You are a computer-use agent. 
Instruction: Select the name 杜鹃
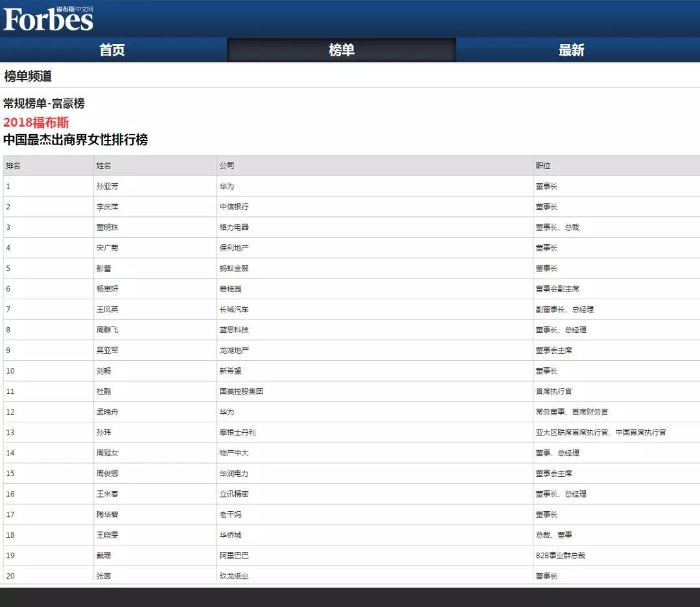tap(104, 391)
